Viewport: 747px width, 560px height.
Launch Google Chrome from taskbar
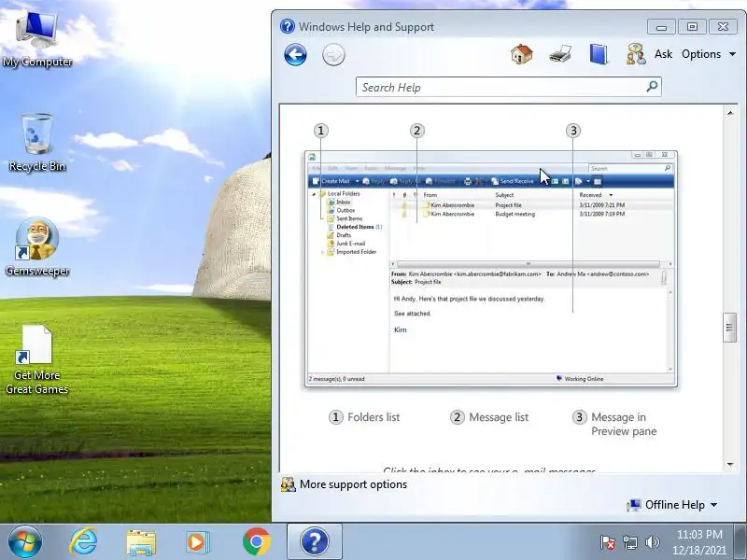coord(256,542)
